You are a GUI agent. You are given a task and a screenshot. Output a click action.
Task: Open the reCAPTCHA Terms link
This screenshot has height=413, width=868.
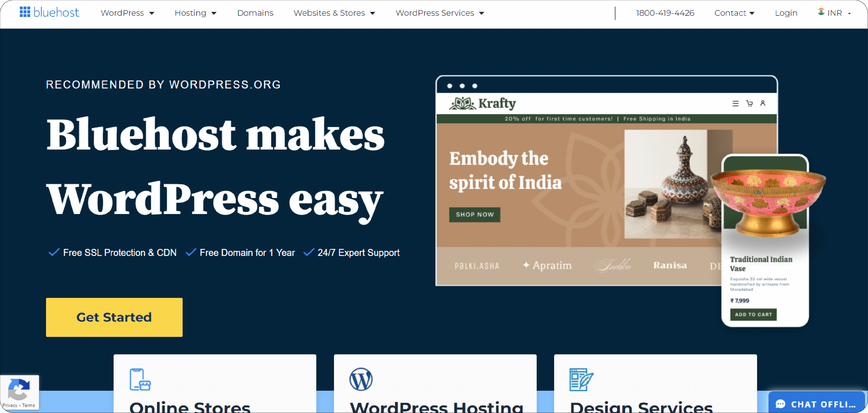pos(28,405)
